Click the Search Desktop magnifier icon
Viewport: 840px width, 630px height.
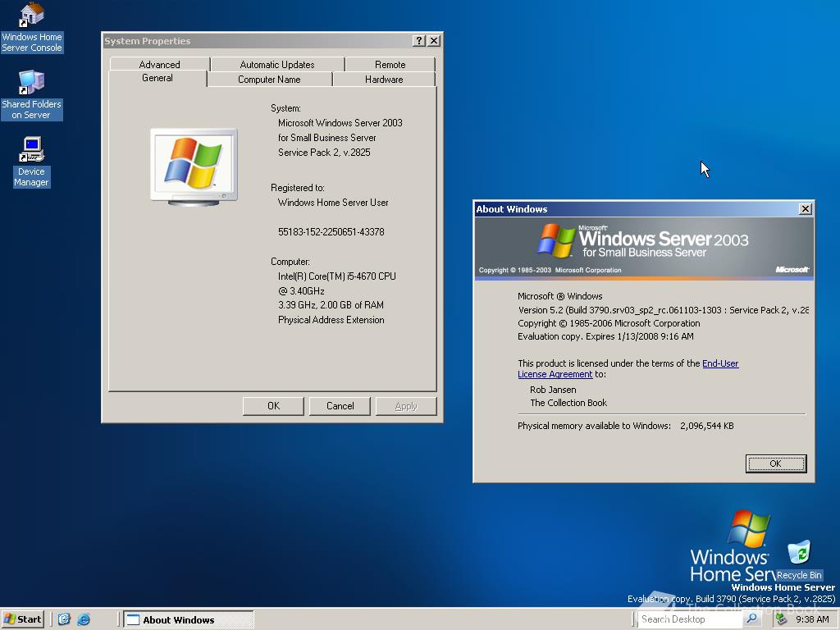(x=752, y=619)
